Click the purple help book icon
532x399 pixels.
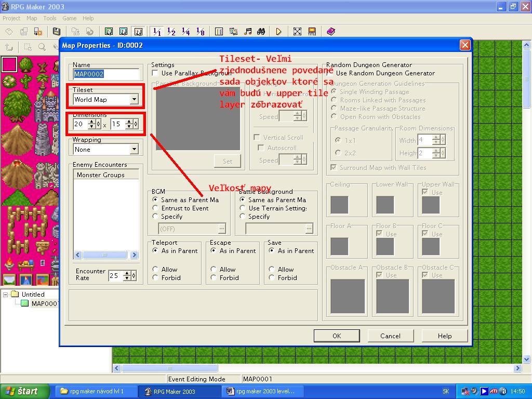tap(331, 32)
